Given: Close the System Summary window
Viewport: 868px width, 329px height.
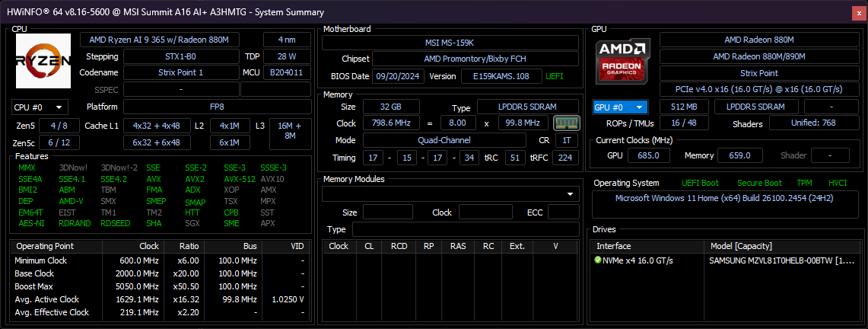Looking at the screenshot, I should point(859,12).
